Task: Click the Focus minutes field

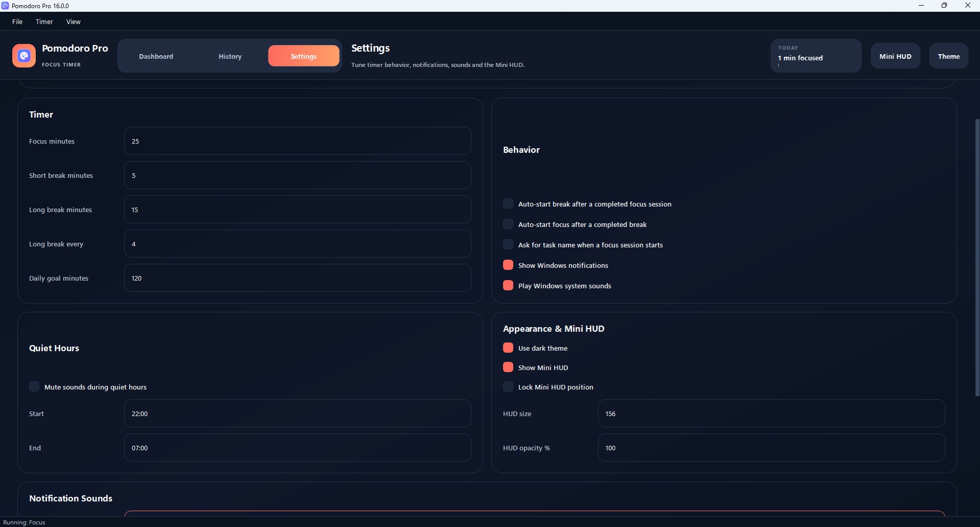Action: 297,141
